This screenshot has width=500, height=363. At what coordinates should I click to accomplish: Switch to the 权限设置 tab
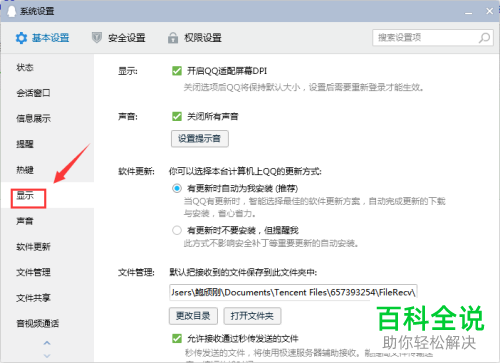[x=195, y=38]
